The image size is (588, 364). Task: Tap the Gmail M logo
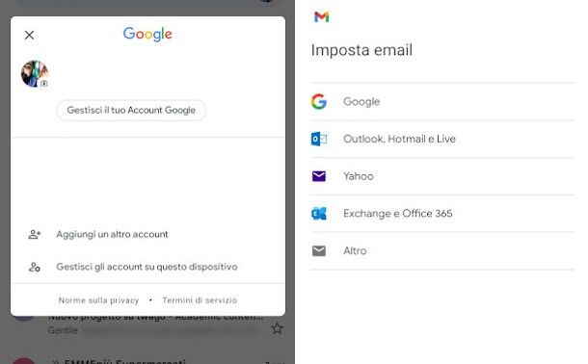click(321, 17)
